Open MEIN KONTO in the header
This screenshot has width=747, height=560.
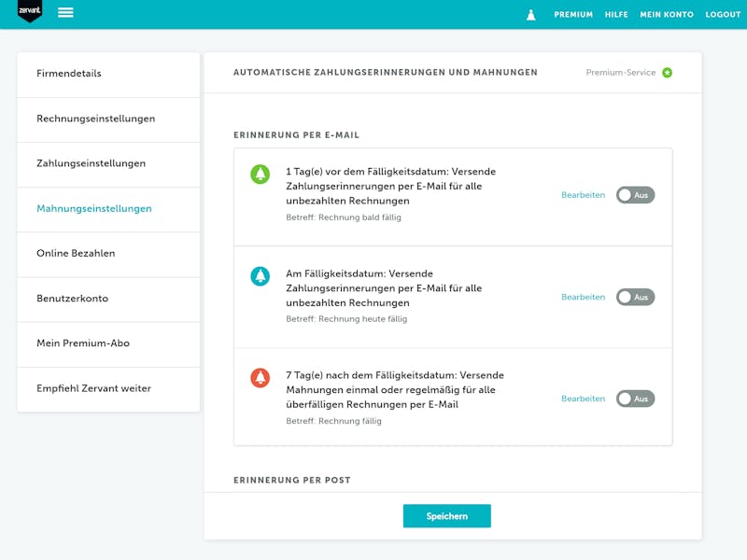click(667, 15)
